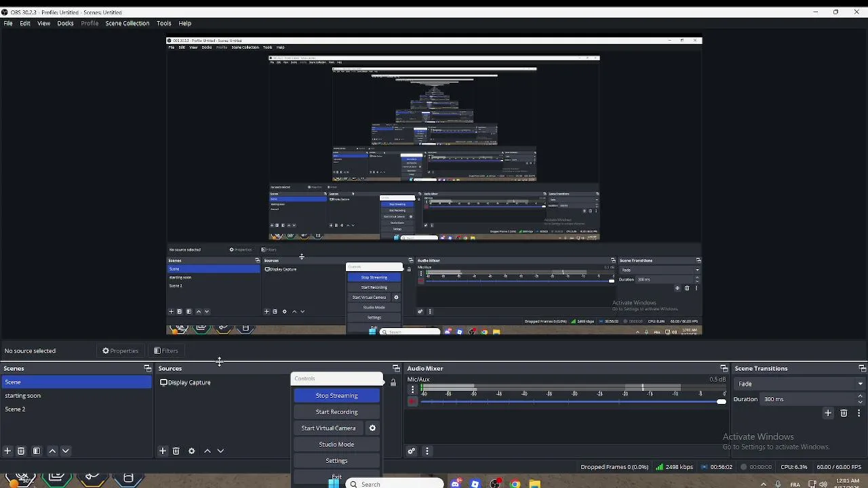Open the File menu
The height and width of the screenshot is (488, 868).
pyautogui.click(x=8, y=23)
